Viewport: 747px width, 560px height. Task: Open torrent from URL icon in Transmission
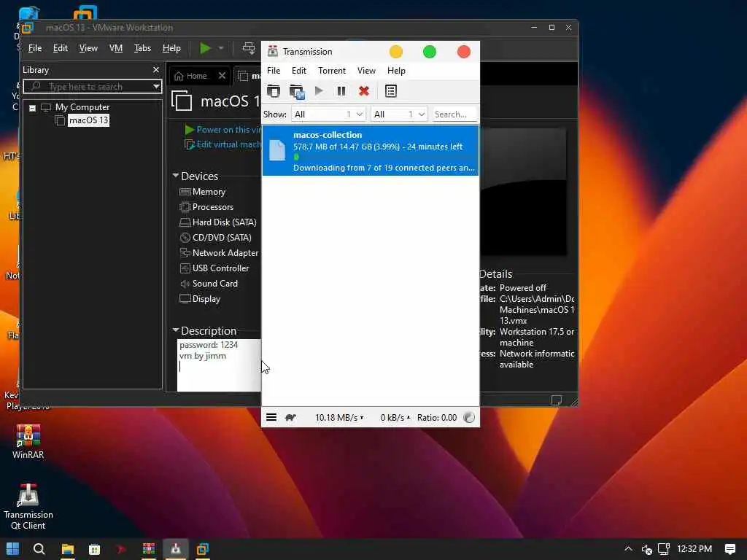pos(296,91)
